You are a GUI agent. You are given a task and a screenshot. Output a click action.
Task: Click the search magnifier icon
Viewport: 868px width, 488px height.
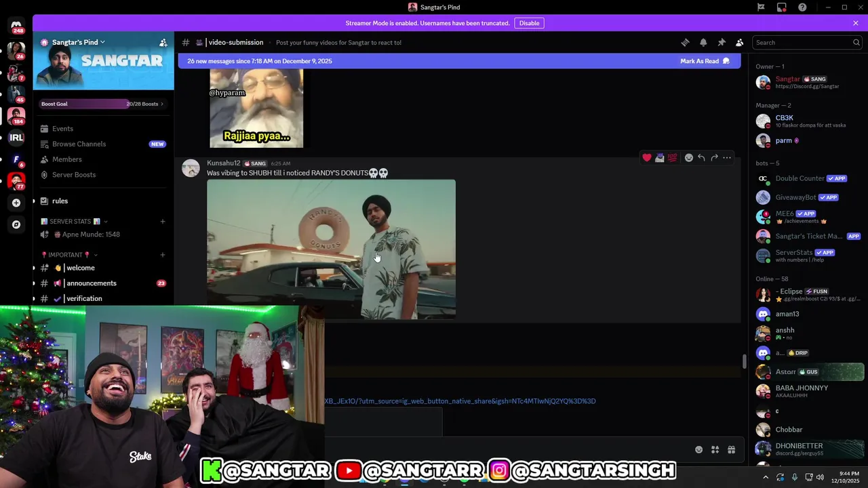pos(856,42)
